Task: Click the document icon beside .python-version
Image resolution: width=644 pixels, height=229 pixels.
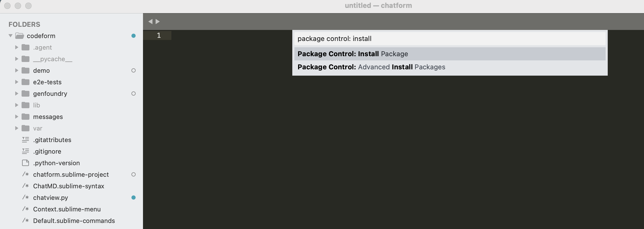Action: point(25,163)
